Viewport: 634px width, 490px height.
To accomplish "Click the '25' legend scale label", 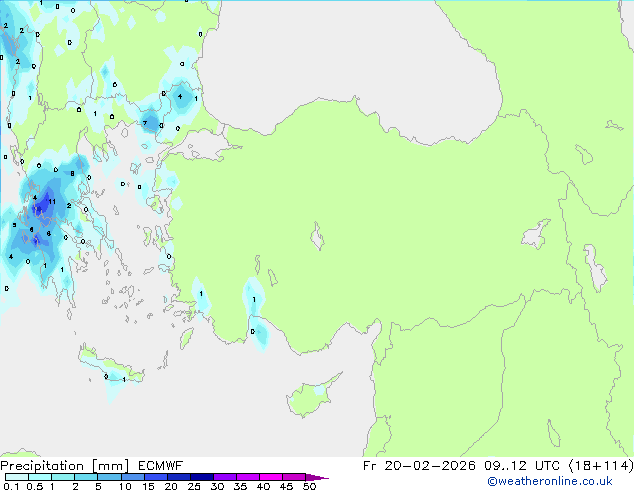I will tap(194, 486).
